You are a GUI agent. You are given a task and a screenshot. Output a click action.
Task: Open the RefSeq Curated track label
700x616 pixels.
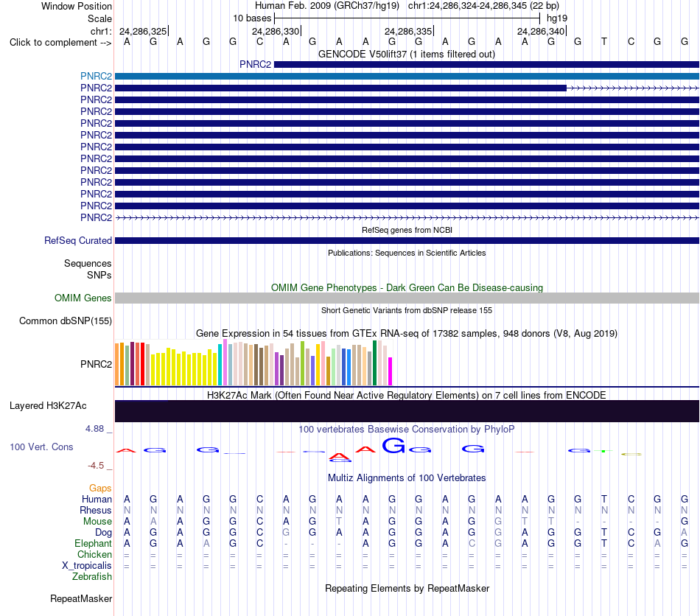pos(77,241)
